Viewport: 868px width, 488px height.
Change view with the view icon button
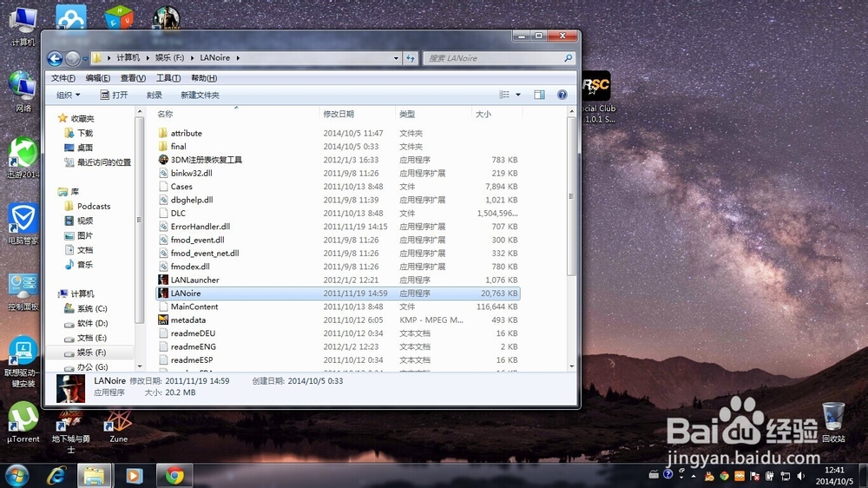pyautogui.click(x=504, y=95)
